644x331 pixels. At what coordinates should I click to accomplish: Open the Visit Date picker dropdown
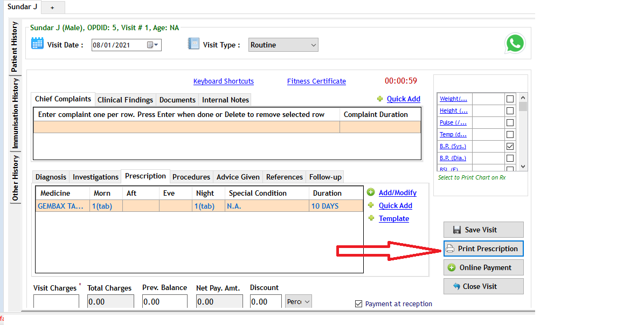(x=155, y=45)
